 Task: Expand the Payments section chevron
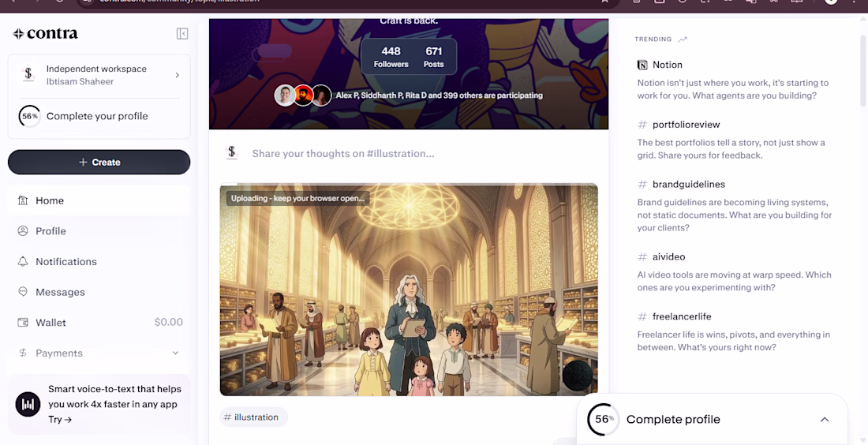pos(175,353)
